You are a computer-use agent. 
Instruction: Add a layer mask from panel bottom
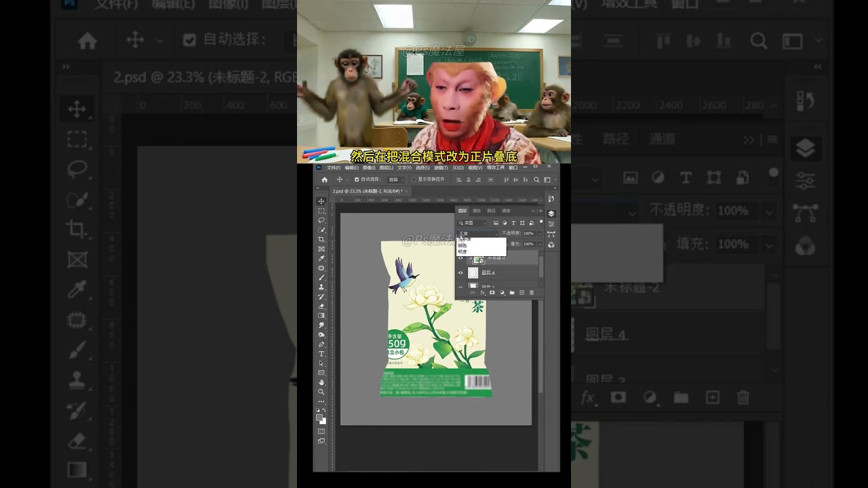492,293
